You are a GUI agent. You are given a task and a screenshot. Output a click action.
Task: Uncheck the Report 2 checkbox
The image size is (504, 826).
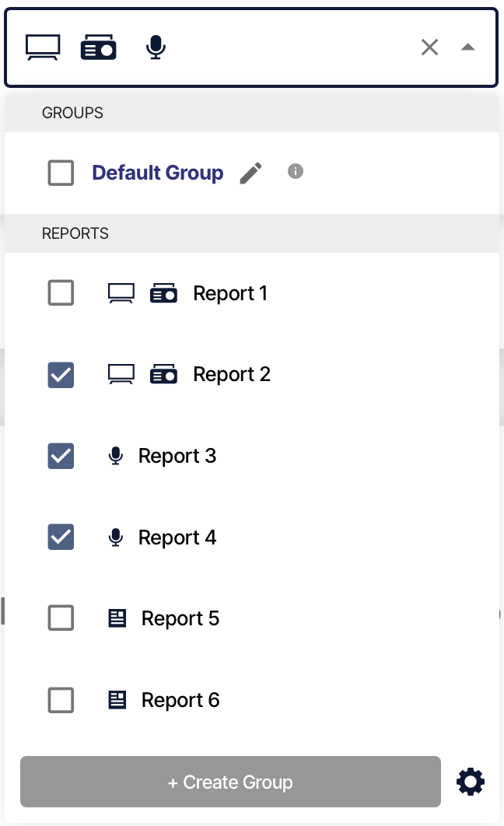coord(61,375)
